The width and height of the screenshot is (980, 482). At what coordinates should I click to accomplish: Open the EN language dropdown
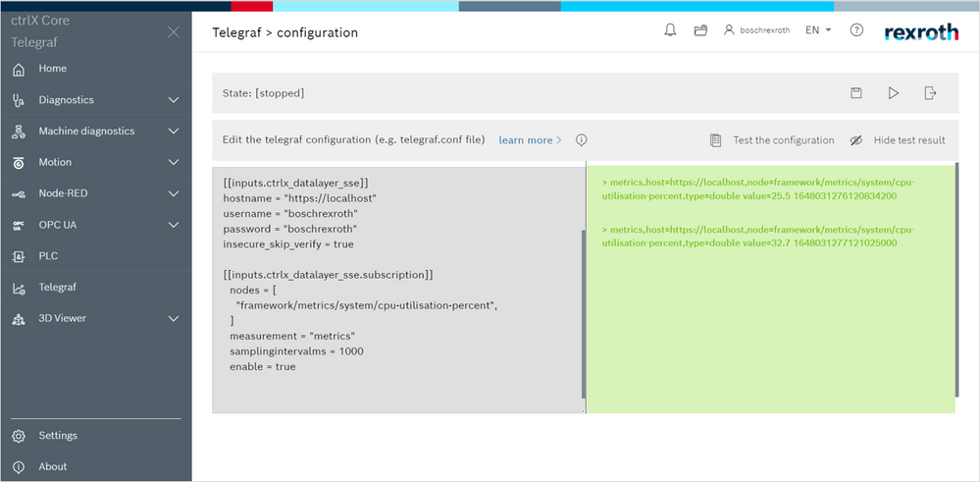(x=818, y=30)
